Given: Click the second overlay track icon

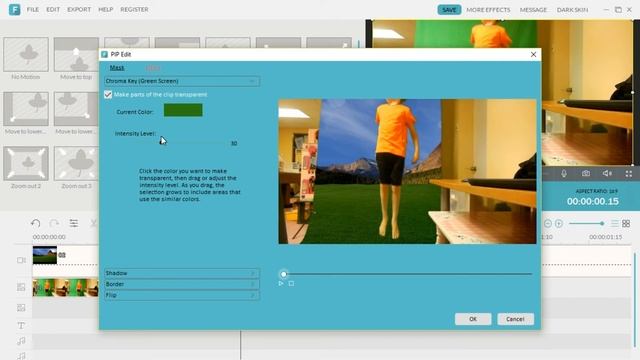Looking at the screenshot, I should tap(21, 308).
